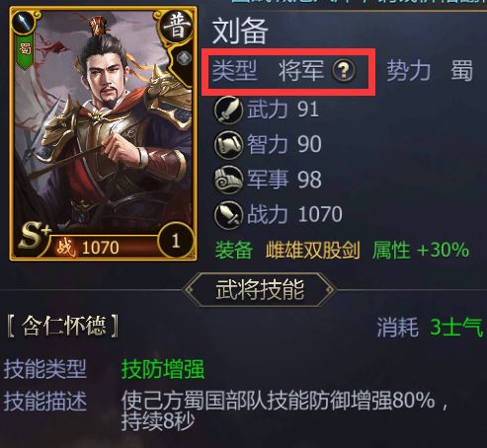Click the scroll icon next to 智力

[228, 145]
